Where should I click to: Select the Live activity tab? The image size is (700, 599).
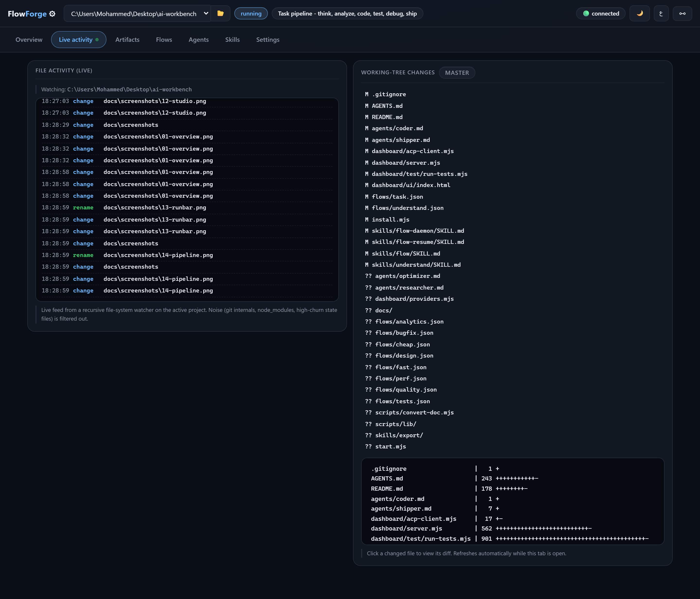click(79, 40)
